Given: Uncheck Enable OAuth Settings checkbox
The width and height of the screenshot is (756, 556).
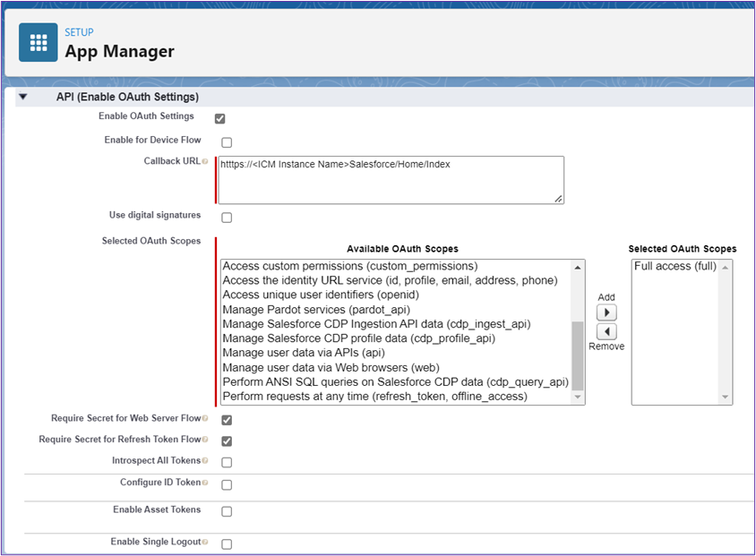Looking at the screenshot, I should (220, 118).
